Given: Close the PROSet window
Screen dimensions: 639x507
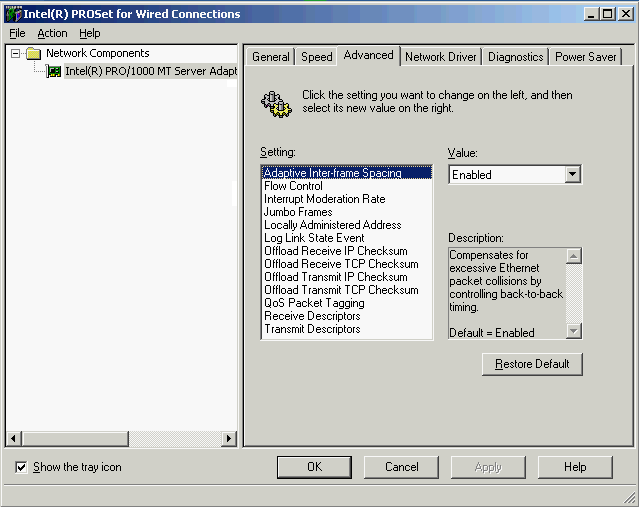Looking at the screenshot, I should [626, 14].
